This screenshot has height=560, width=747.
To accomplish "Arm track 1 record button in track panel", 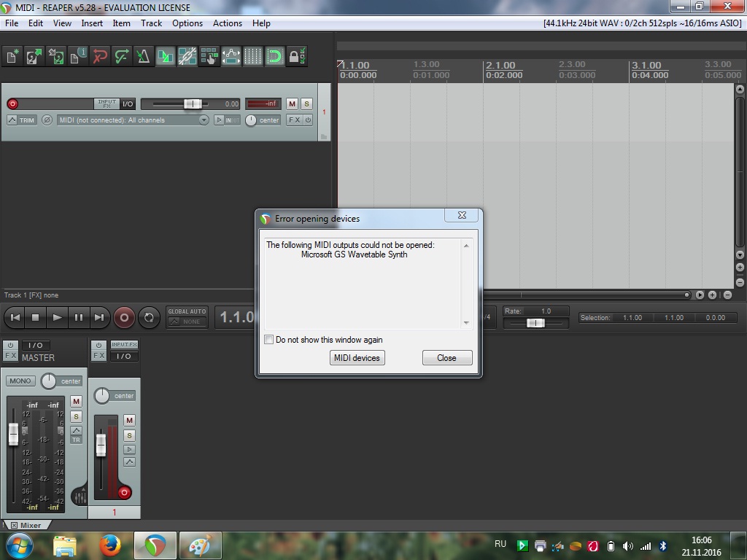I will tap(13, 104).
